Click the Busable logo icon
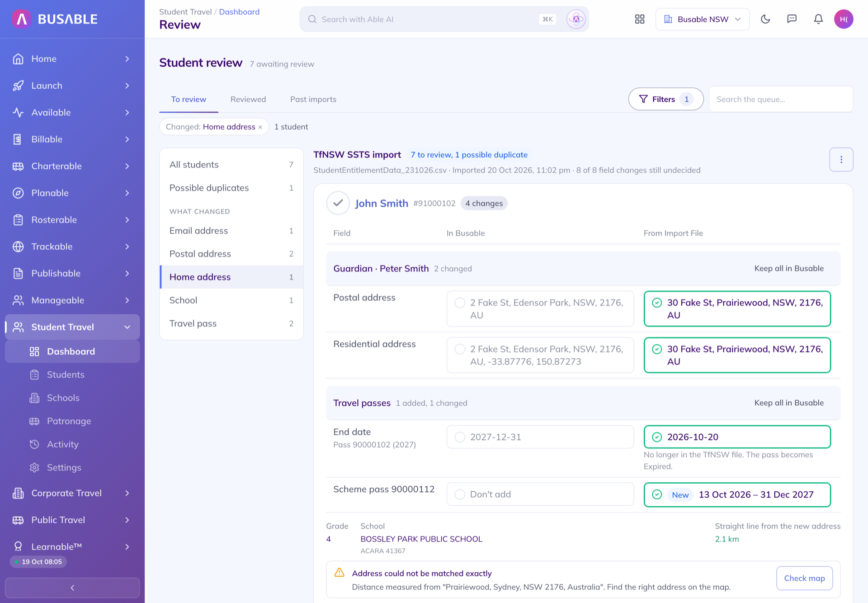The height and width of the screenshot is (603, 868). (x=22, y=19)
